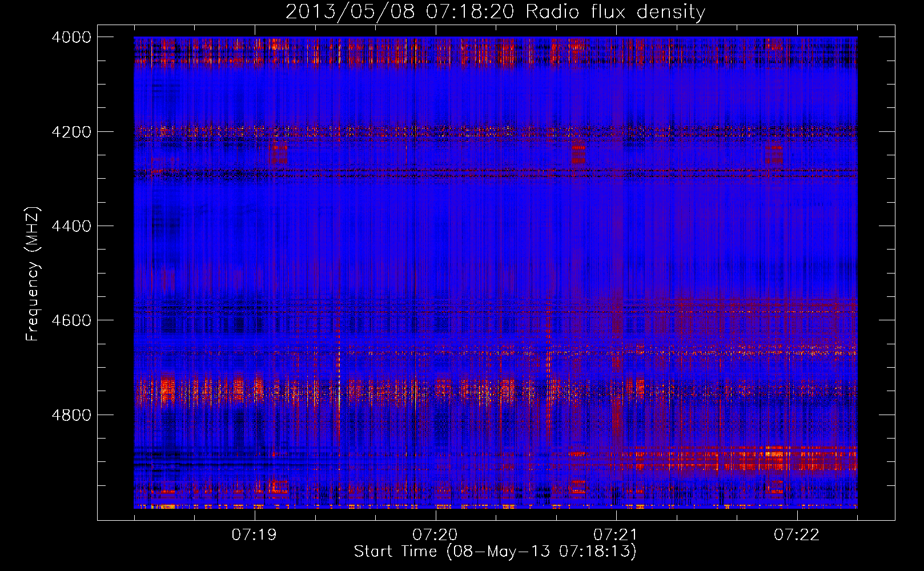Viewport: 924px width, 571px height.
Task: Click the 4800 frequency tick label
Action: click(x=71, y=415)
